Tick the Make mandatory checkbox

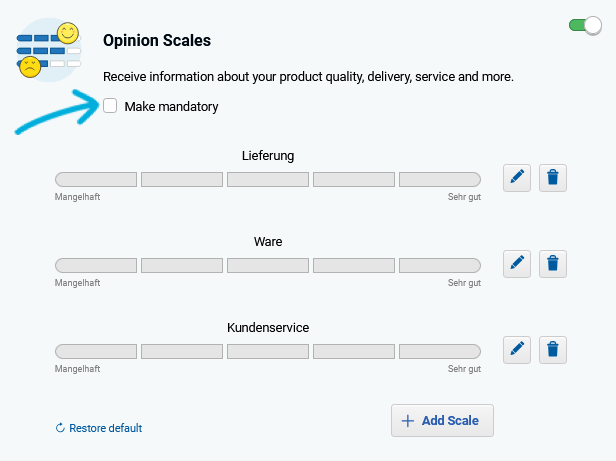(x=110, y=106)
